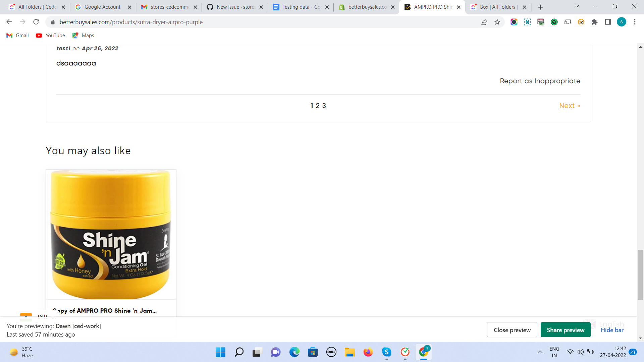Open Skype from the taskbar
The height and width of the screenshot is (362, 644).
386,352
